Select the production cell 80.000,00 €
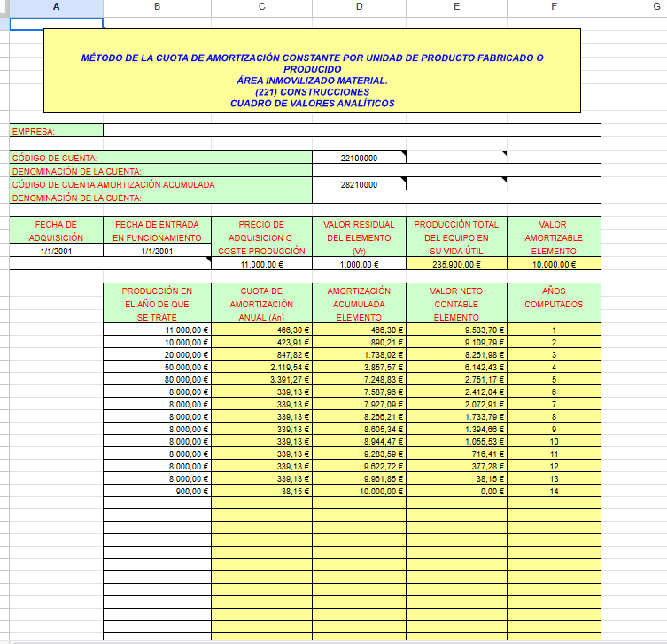667x644 pixels. click(x=158, y=379)
